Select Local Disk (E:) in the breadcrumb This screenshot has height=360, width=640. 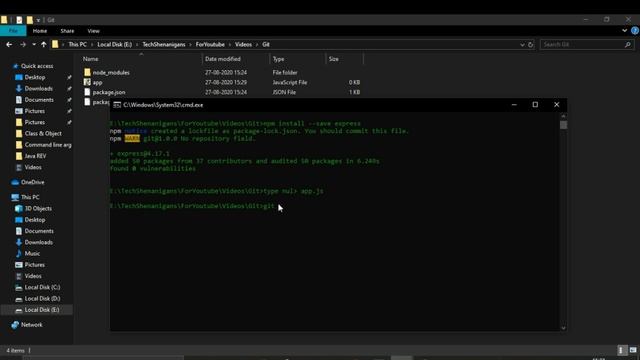click(115, 44)
